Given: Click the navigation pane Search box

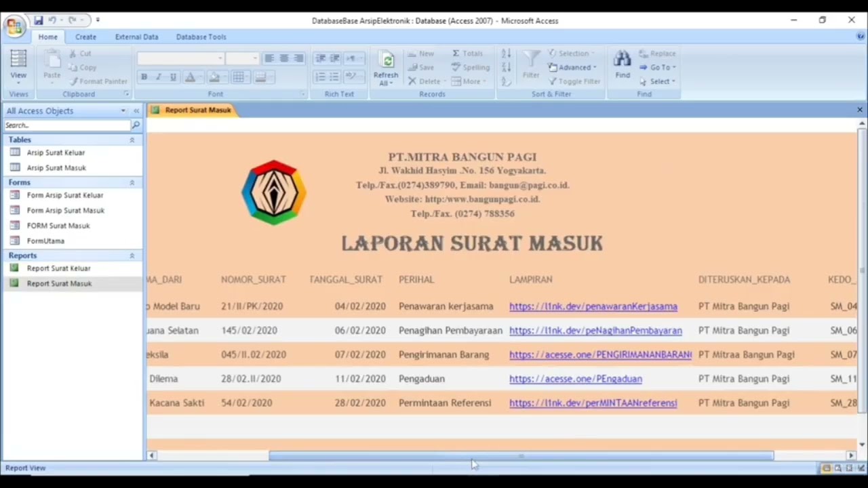Looking at the screenshot, I should coord(67,125).
